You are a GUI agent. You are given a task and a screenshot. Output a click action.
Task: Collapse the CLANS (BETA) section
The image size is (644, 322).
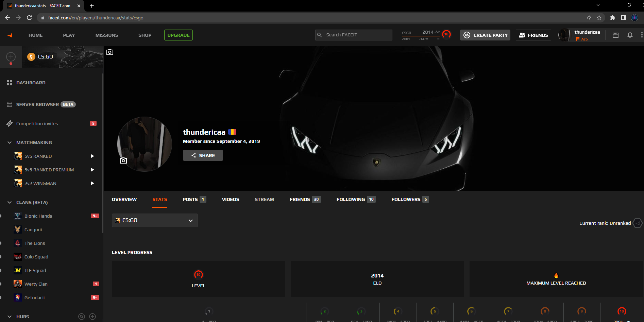pos(10,202)
